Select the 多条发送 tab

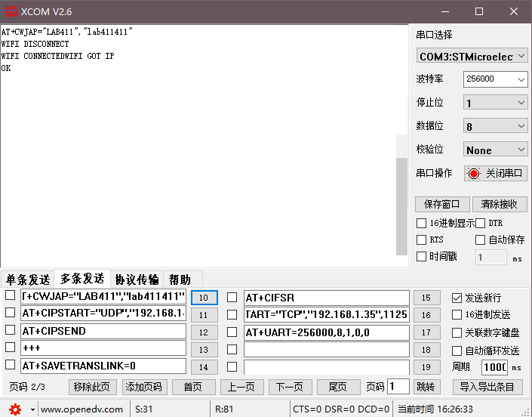(x=82, y=279)
